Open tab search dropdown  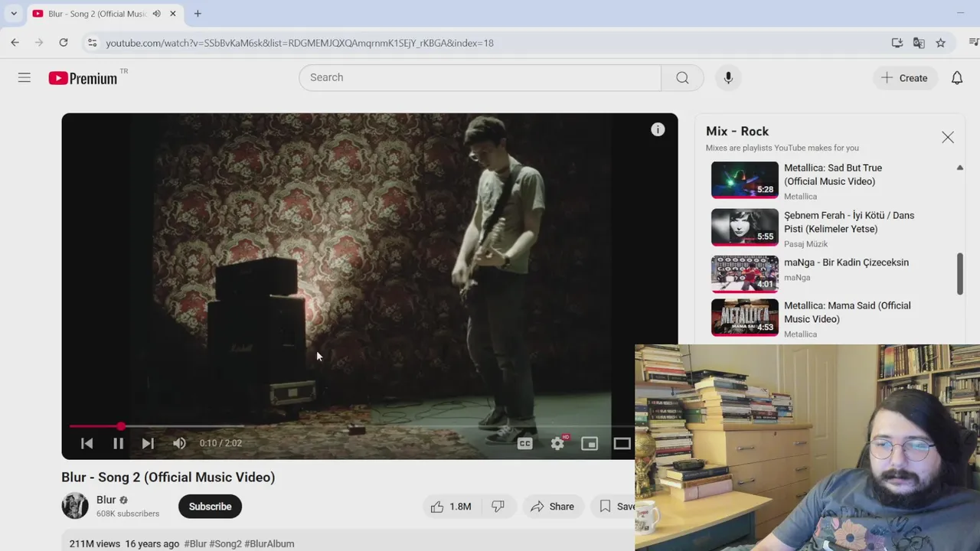click(14, 14)
